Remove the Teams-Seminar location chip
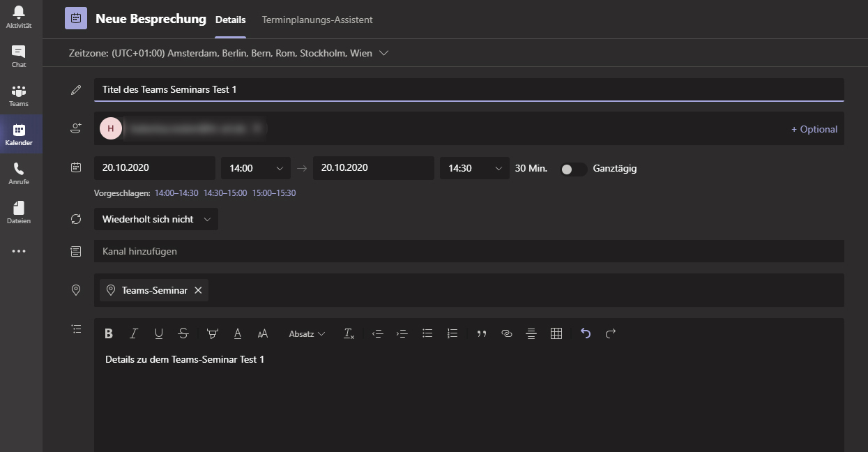 pos(198,290)
